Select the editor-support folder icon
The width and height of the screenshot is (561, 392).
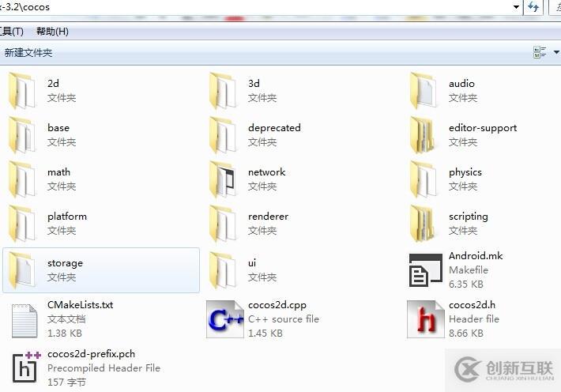(x=424, y=134)
